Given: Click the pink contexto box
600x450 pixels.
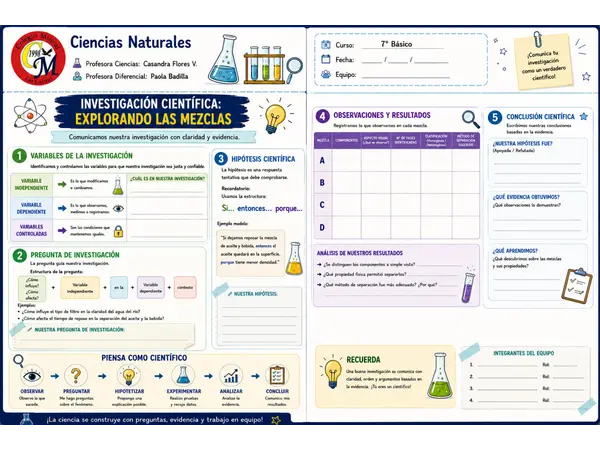Looking at the screenshot, I should [x=185, y=287].
